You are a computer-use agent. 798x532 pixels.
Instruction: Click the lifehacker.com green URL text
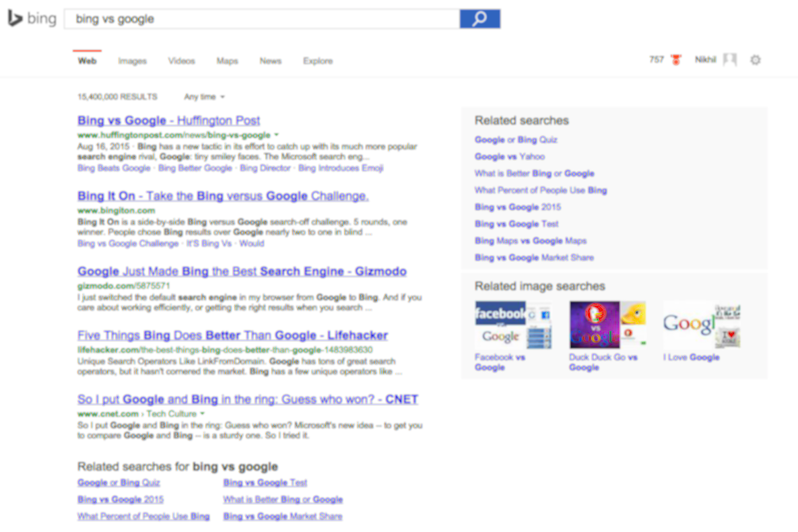[x=225, y=350]
